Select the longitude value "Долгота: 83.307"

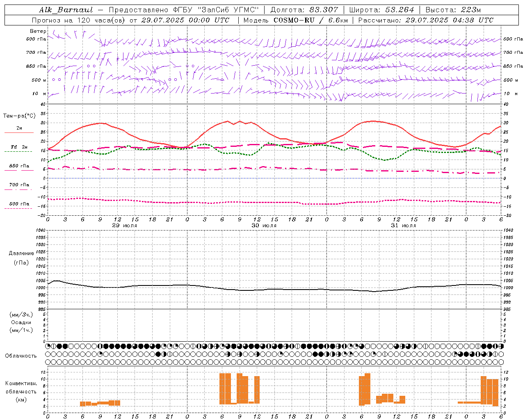(304, 10)
